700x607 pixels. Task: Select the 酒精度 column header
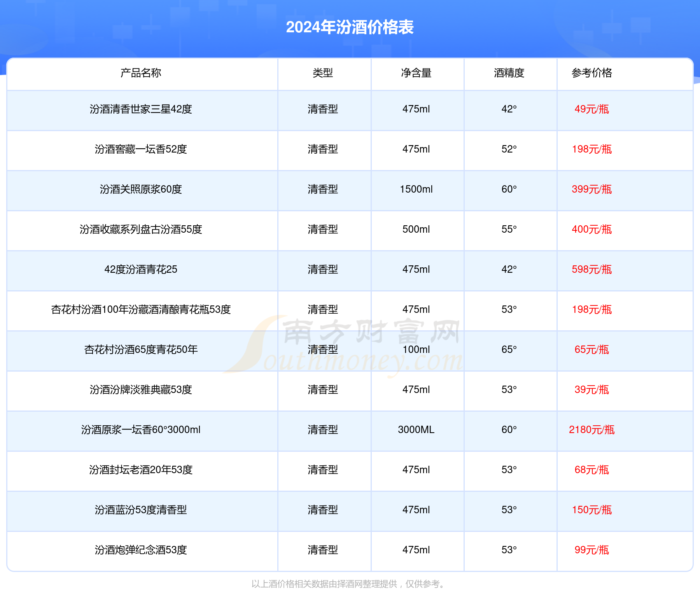click(x=509, y=73)
